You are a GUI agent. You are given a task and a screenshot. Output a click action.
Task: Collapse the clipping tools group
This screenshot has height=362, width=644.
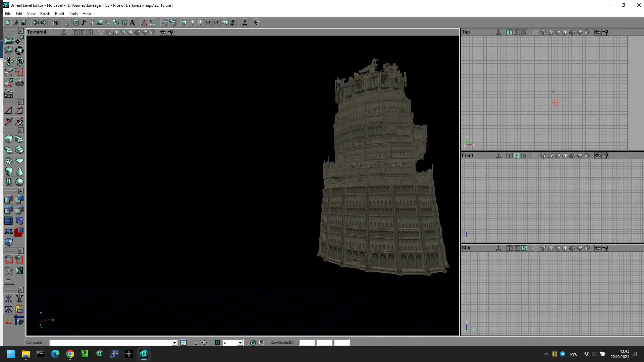click(21, 102)
